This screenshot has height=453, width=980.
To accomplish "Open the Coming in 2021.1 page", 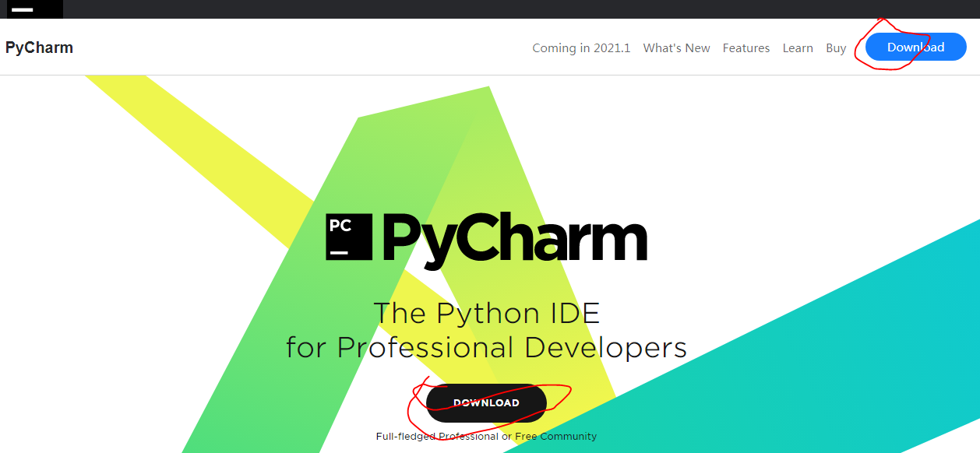I will pyautogui.click(x=581, y=48).
